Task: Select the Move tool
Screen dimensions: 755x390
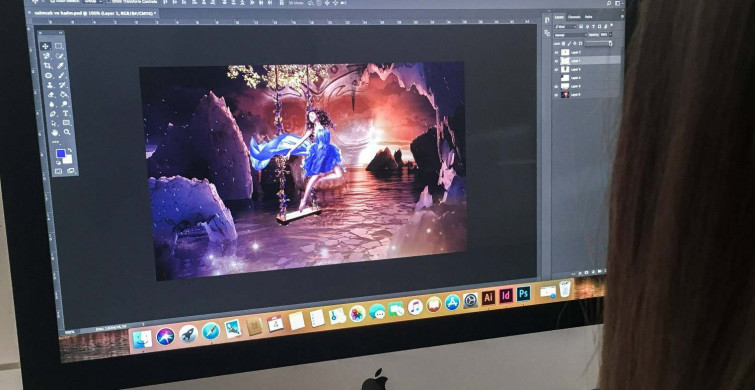Action: pyautogui.click(x=45, y=46)
